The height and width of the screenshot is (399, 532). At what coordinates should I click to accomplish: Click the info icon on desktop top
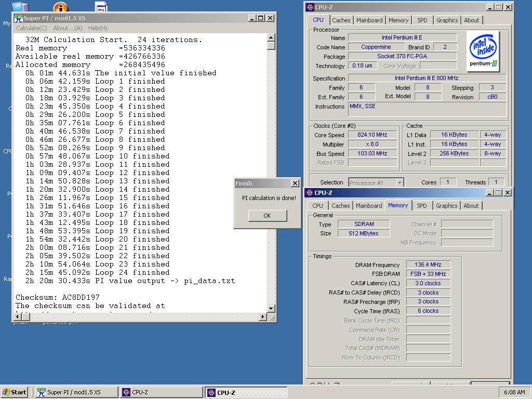pos(61,6)
